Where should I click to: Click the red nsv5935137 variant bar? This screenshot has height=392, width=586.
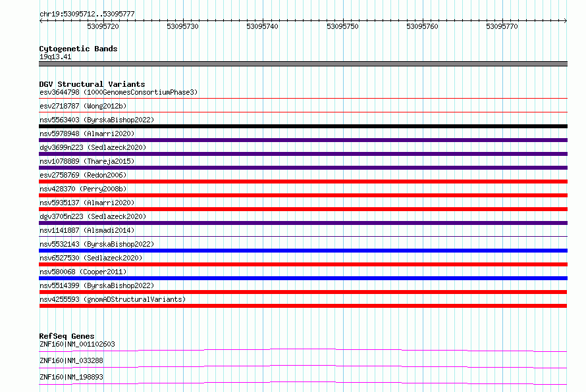coord(303,209)
